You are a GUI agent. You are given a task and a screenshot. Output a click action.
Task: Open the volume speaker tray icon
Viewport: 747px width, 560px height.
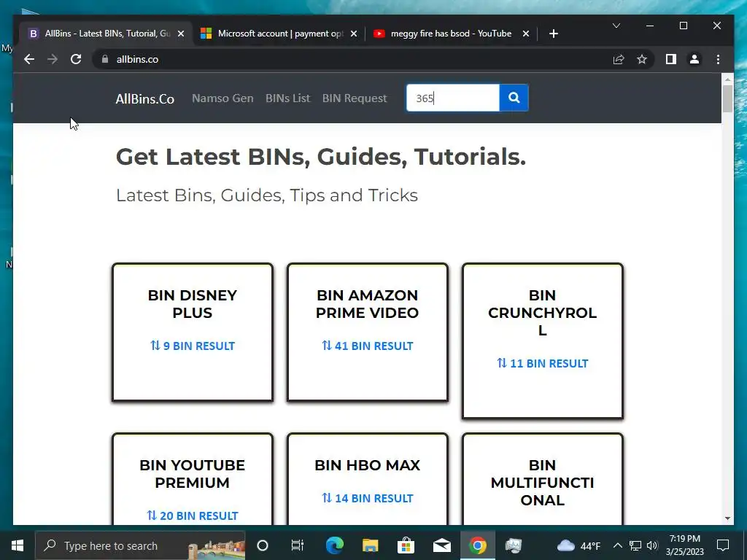tap(652, 545)
